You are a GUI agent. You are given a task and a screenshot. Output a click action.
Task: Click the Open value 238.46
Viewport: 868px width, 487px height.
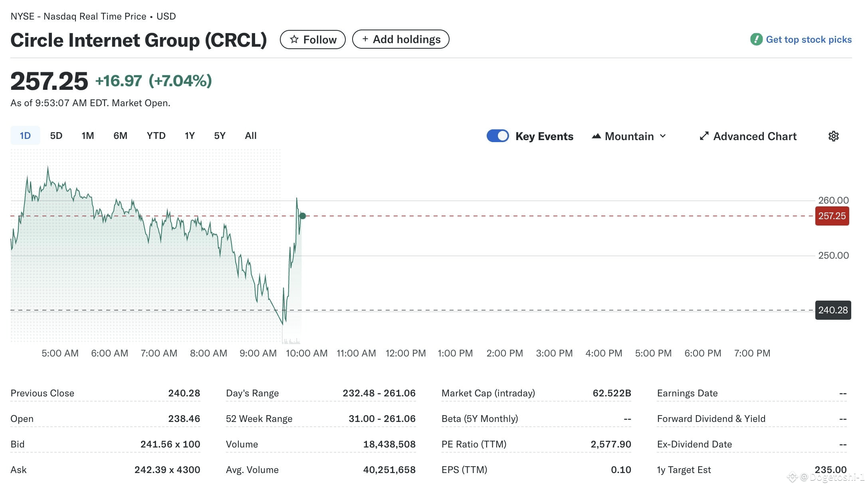(x=184, y=419)
